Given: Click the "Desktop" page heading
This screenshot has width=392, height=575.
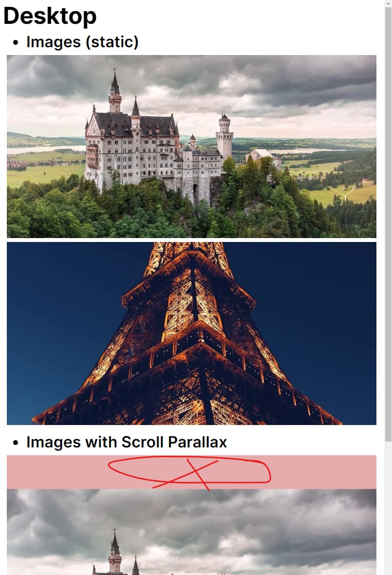Looking at the screenshot, I should (x=50, y=16).
